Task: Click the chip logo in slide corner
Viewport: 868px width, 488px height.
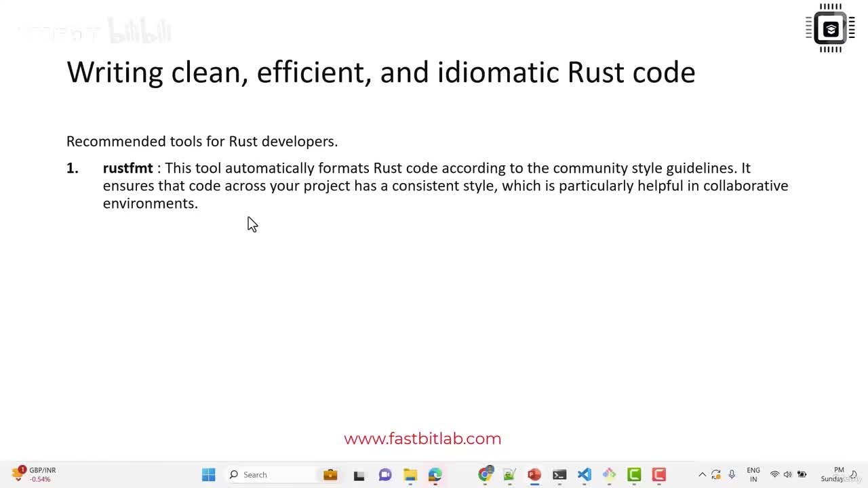Action: [x=831, y=28]
